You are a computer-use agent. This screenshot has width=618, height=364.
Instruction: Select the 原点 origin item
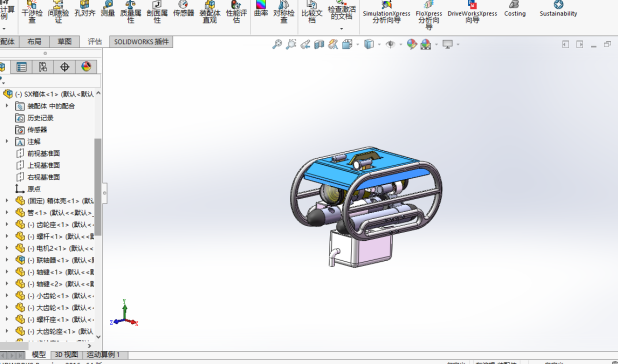[x=28, y=189]
